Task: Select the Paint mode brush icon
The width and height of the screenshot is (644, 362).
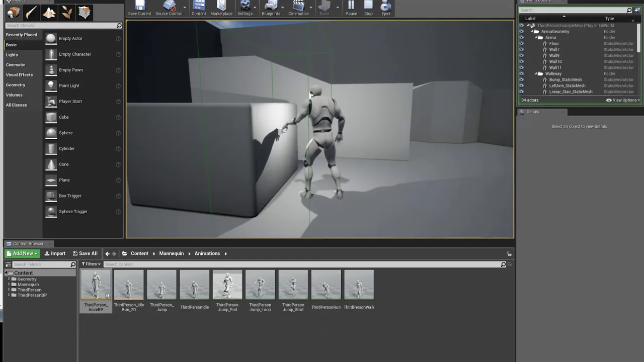Action: (31, 13)
